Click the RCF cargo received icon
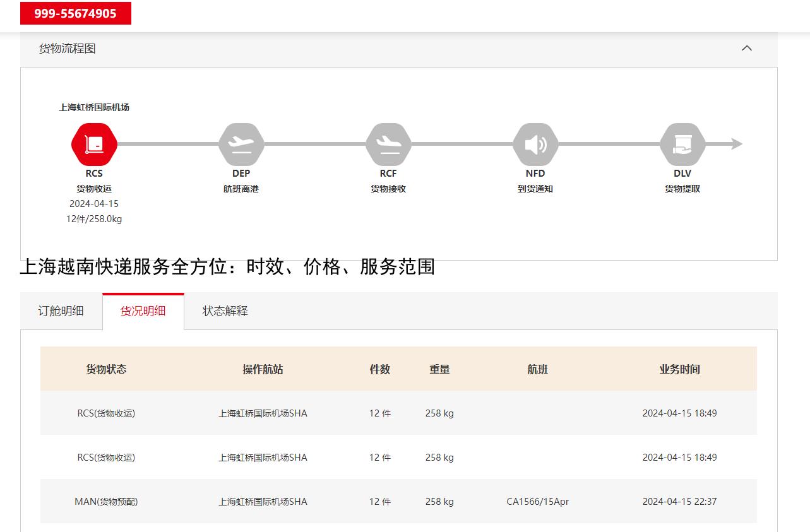 388,145
